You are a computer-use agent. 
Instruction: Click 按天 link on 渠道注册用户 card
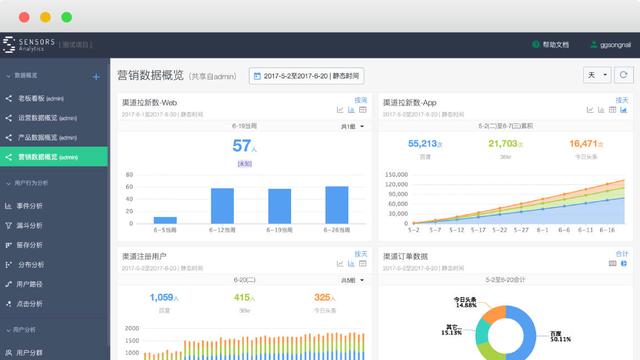tap(361, 254)
